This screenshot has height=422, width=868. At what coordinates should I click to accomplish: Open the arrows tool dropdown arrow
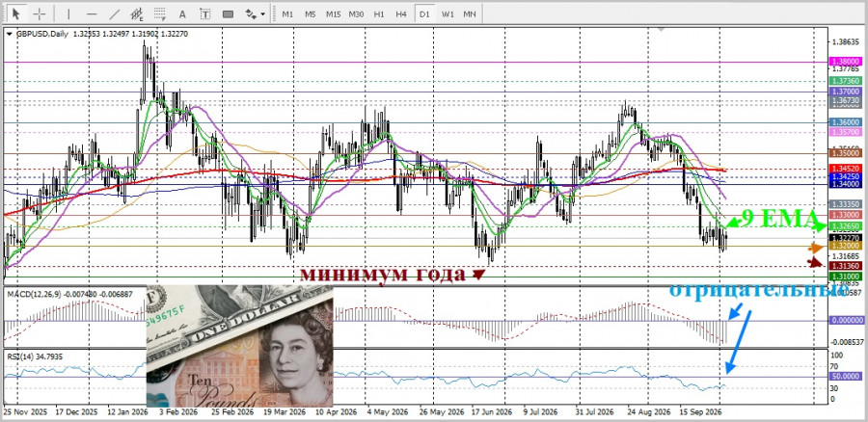pos(263,13)
